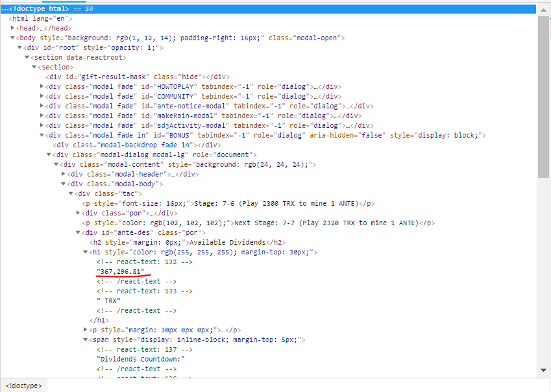Expand the collapsed head element
Image resolution: width=551 pixels, height=392 pixels.
(x=12, y=28)
